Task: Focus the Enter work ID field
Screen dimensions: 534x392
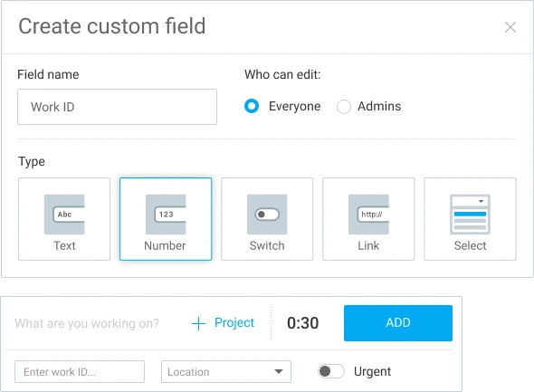Action: 80,371
